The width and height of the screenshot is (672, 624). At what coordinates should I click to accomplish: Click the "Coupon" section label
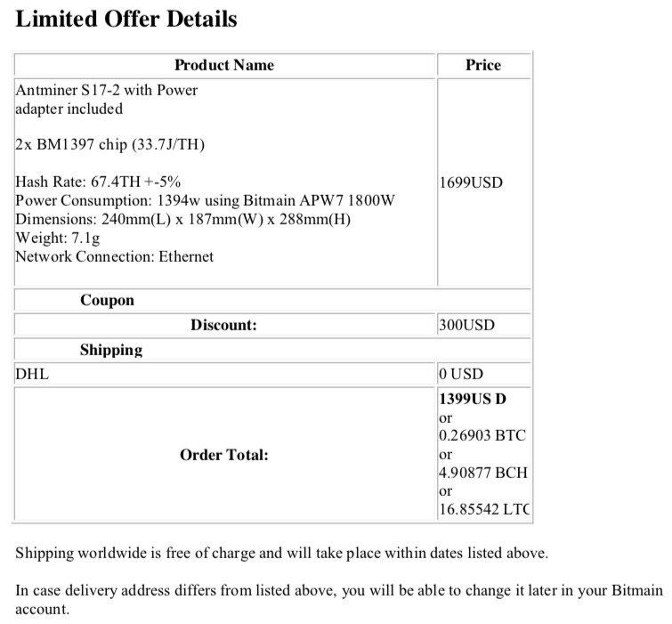point(107,300)
